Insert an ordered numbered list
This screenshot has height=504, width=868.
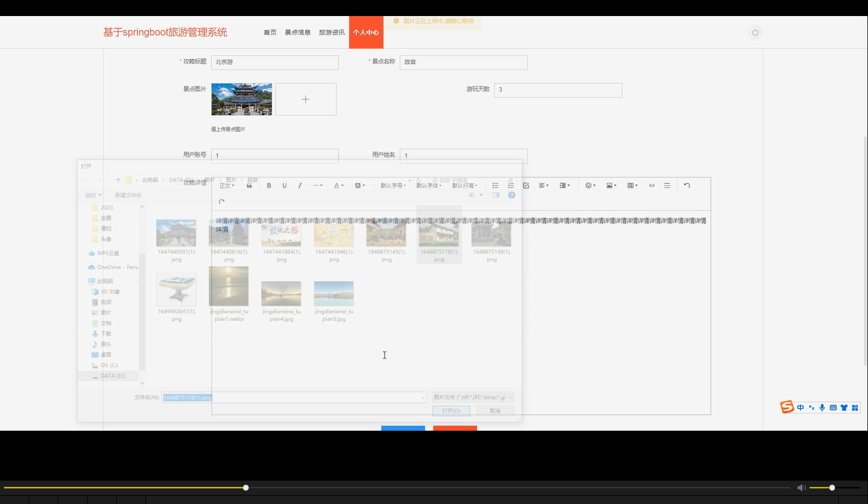[511, 186]
